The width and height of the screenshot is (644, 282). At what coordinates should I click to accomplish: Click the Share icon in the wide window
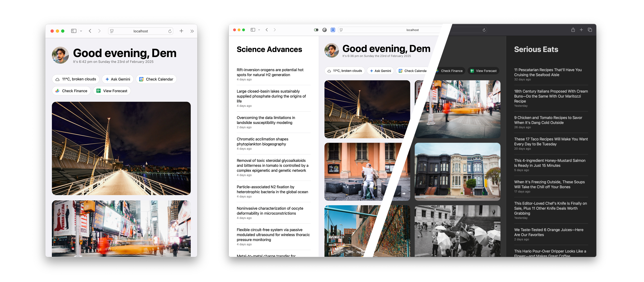point(573,30)
